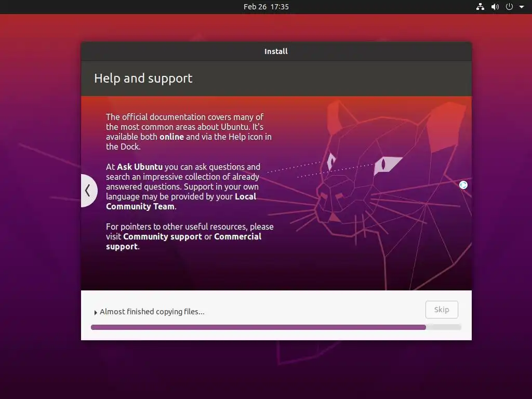Click the 'Help and support' heading
Viewport: 532px width, 399px height.
click(143, 78)
